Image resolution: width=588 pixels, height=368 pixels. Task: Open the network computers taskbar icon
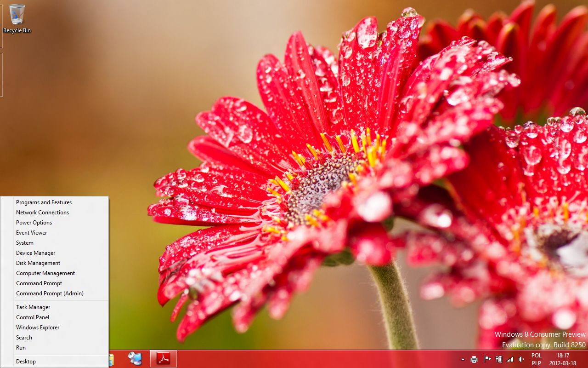coord(135,359)
